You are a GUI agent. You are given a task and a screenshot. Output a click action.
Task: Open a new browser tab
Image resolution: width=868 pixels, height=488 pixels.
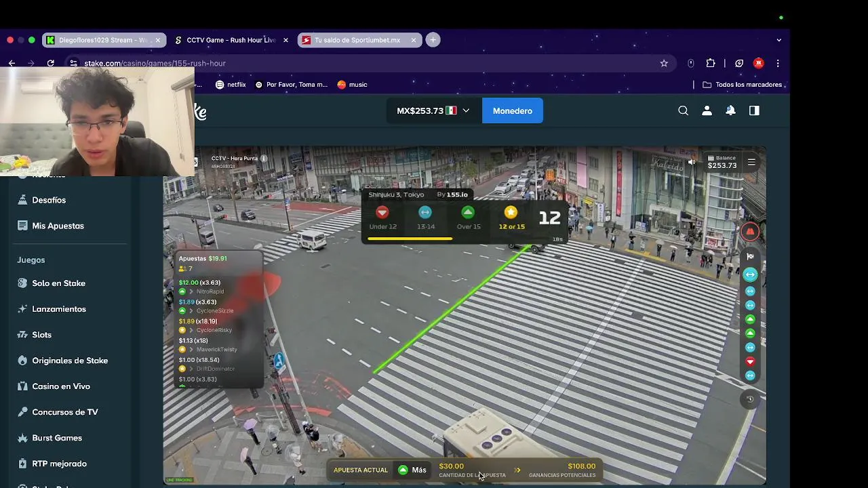tap(433, 40)
